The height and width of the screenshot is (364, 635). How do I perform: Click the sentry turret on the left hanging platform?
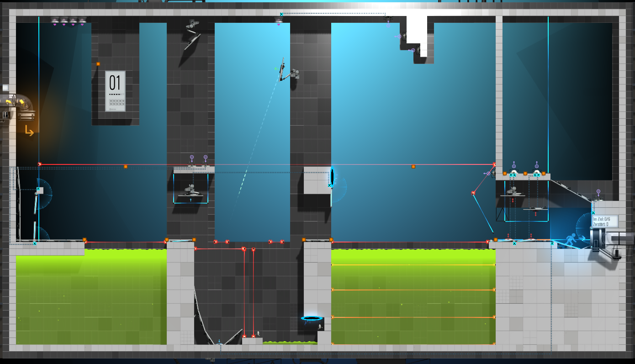coord(191,189)
